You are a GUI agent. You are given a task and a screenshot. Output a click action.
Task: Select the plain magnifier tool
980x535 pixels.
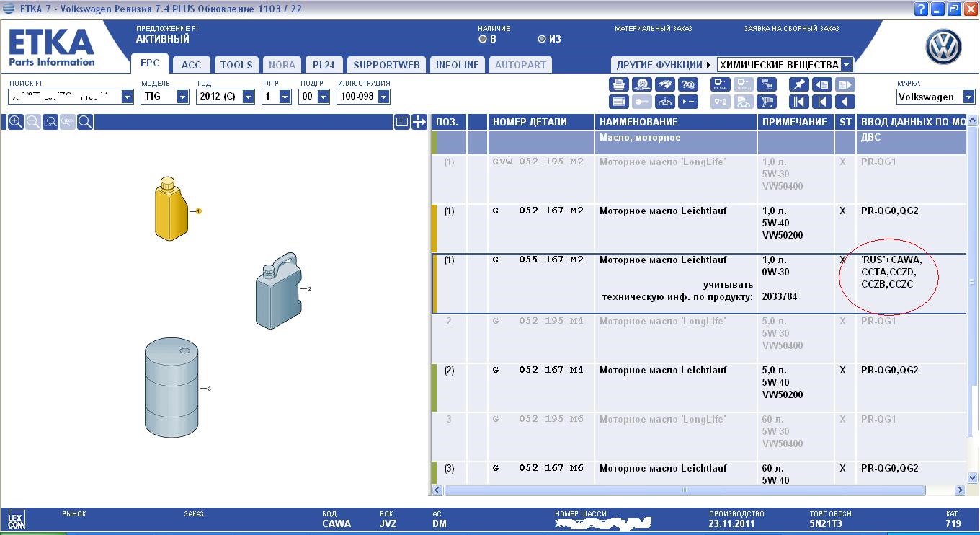[x=85, y=122]
